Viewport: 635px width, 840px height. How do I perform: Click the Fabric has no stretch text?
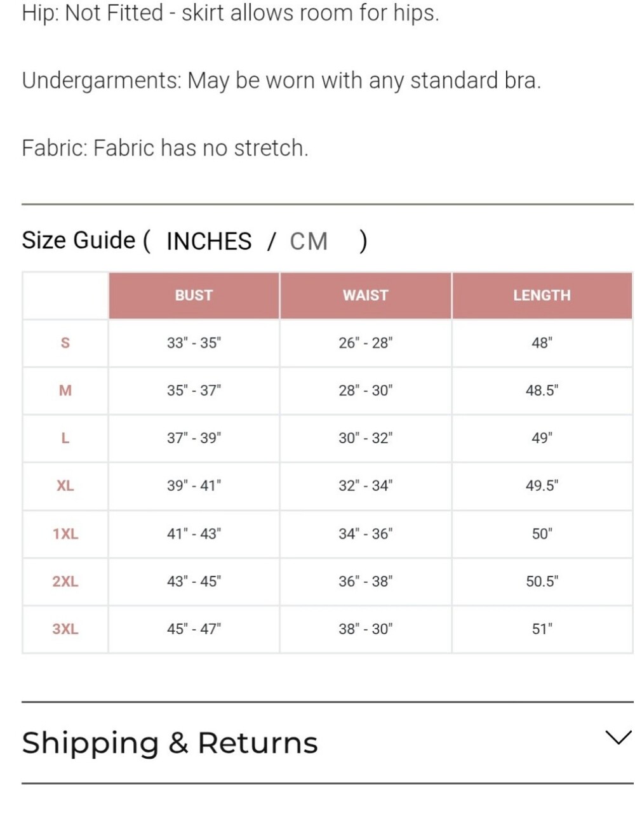(201, 148)
